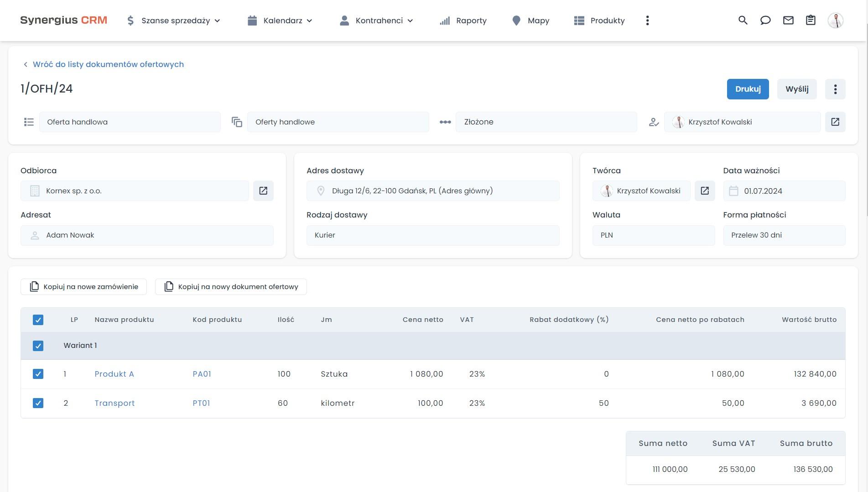Viewport: 868px width, 492px height.
Task: Click the Drukuj button
Action: [748, 89]
